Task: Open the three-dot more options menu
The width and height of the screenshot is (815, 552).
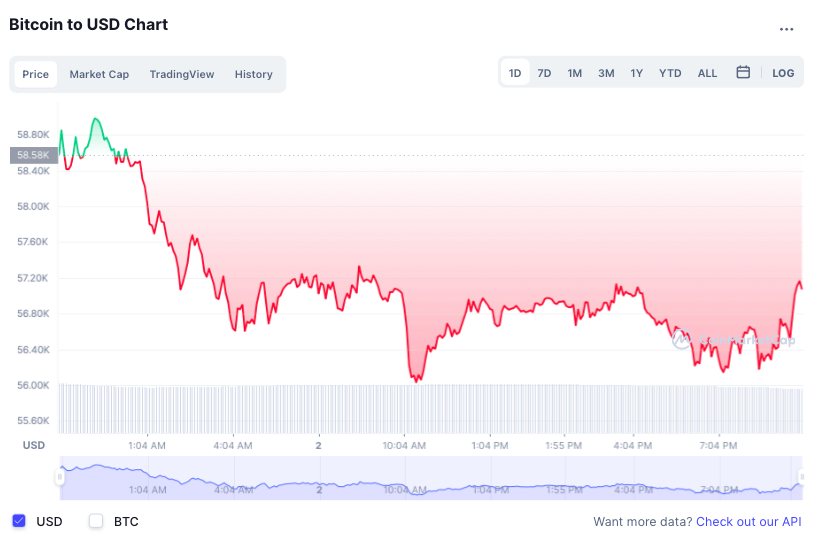Action: click(x=786, y=29)
